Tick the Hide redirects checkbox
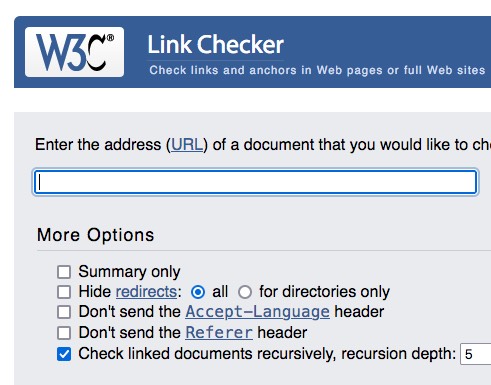 click(64, 292)
